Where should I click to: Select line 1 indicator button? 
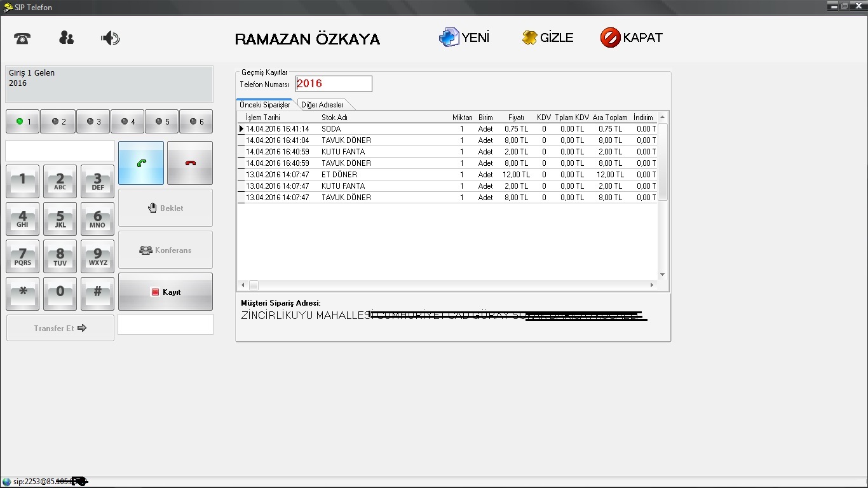(23, 121)
